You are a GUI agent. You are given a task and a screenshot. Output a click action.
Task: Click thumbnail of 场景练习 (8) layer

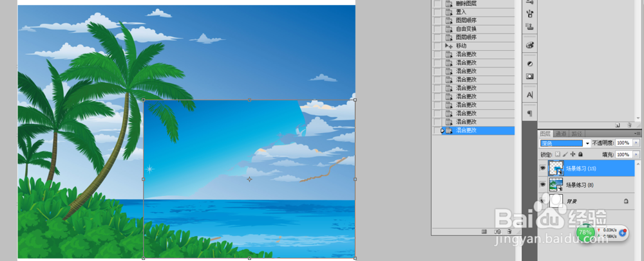[556, 184]
